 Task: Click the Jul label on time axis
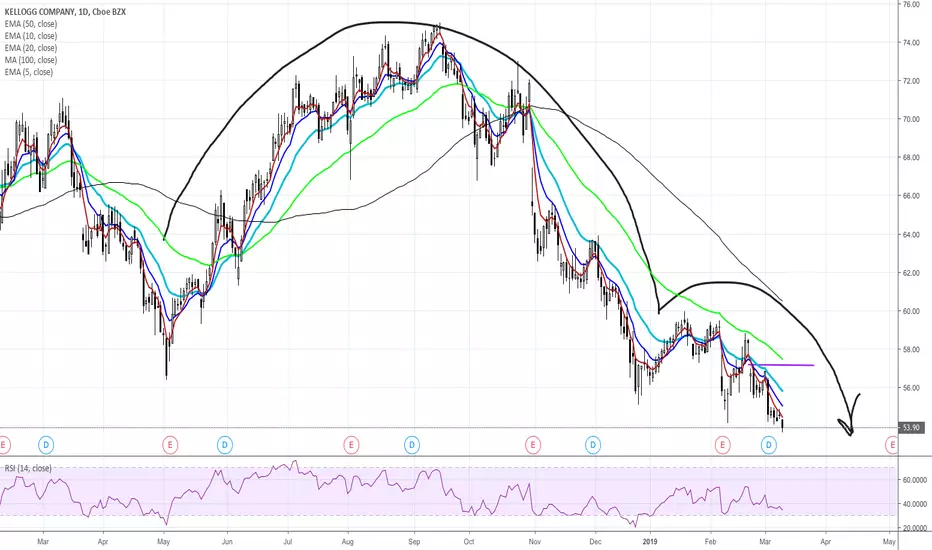click(x=288, y=542)
